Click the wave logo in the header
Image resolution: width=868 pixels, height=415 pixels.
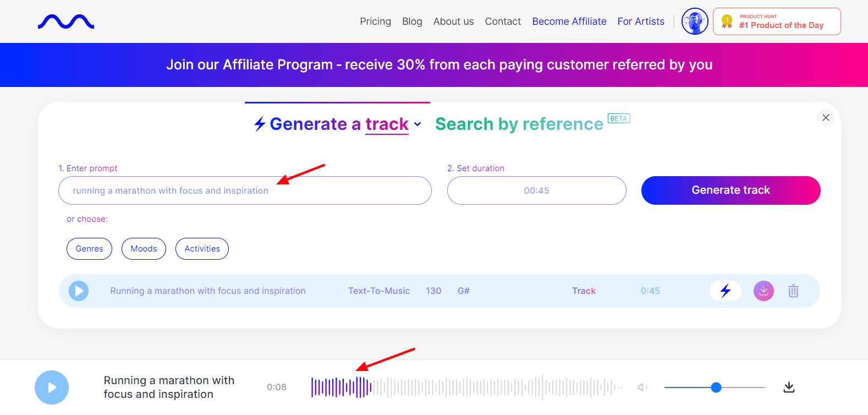(x=66, y=21)
